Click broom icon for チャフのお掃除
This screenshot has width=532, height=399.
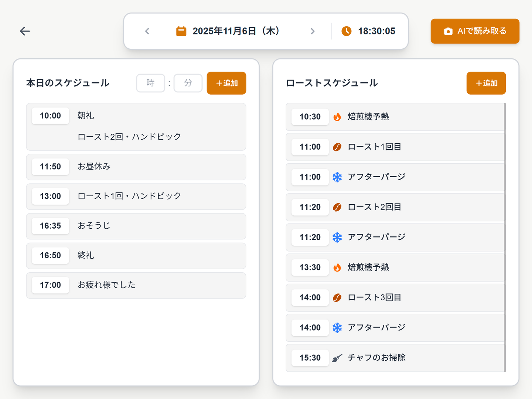pyautogui.click(x=337, y=358)
